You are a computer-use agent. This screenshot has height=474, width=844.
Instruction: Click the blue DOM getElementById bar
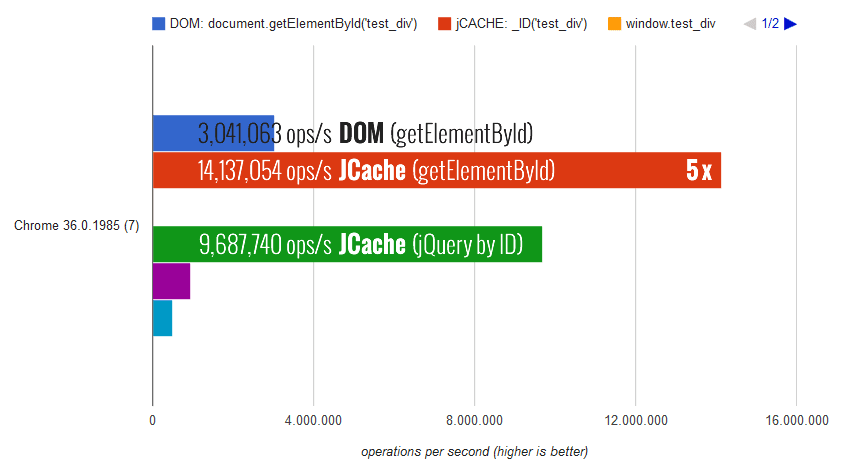pos(213,133)
